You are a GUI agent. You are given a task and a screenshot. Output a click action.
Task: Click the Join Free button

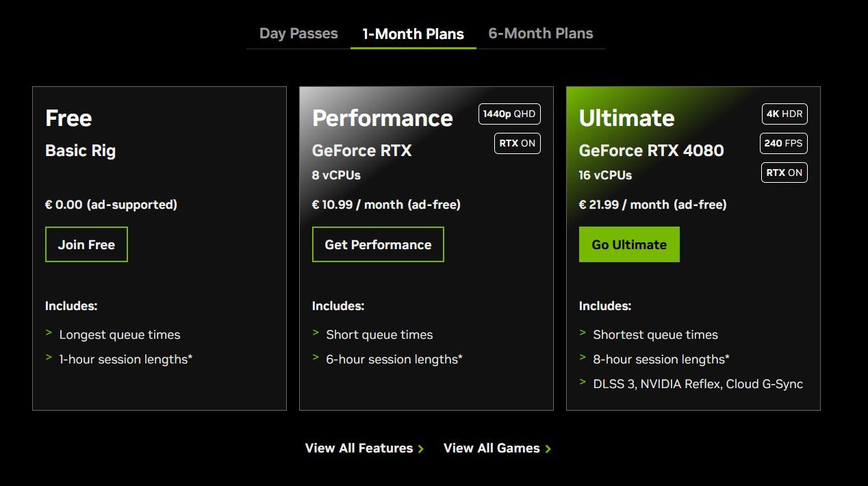click(86, 244)
